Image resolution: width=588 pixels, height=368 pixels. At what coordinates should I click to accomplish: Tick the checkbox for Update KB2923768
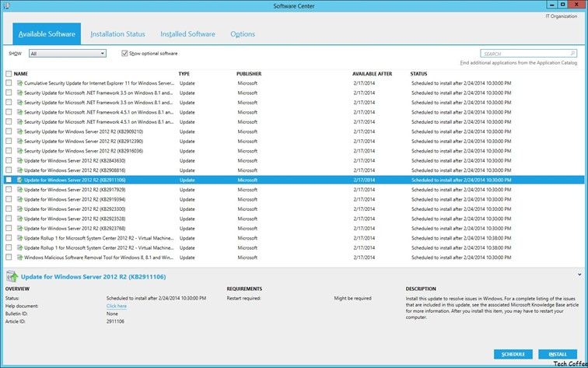(x=9, y=229)
